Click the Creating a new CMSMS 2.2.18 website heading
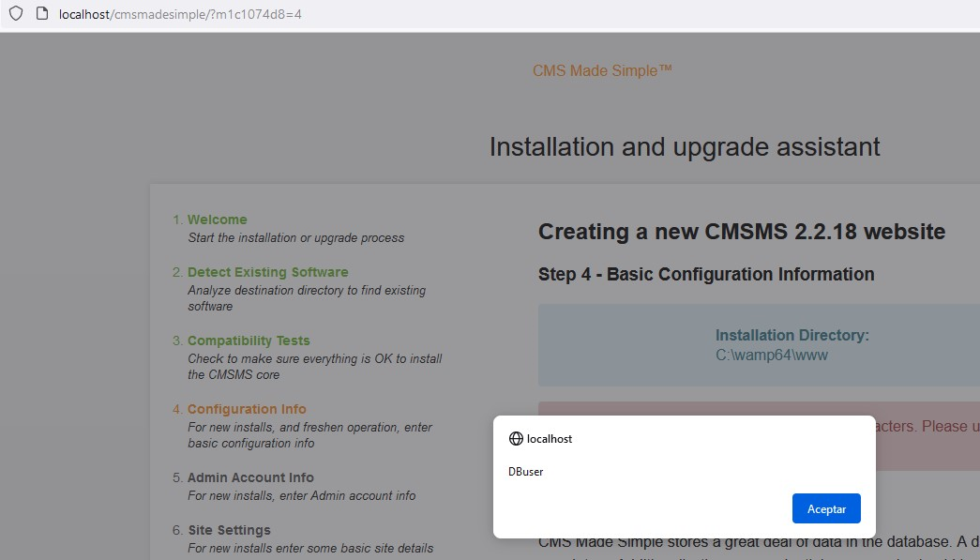This screenshot has height=560, width=980. tap(742, 232)
